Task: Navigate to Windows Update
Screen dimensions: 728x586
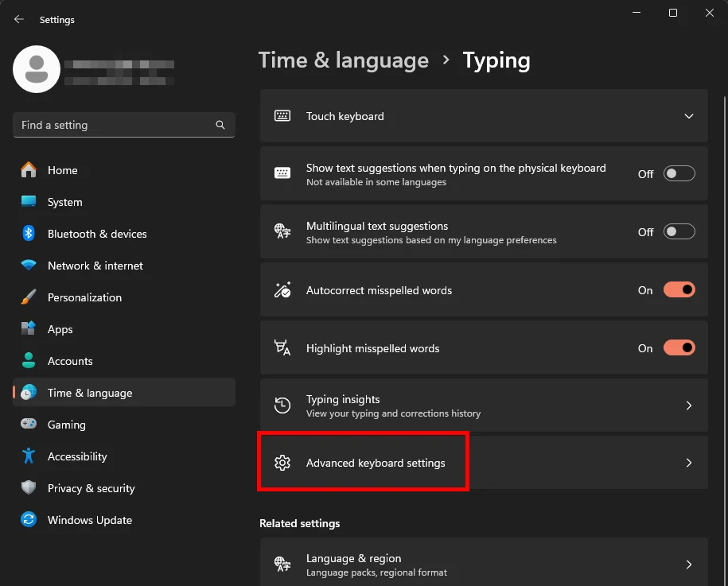Action: coord(124,520)
